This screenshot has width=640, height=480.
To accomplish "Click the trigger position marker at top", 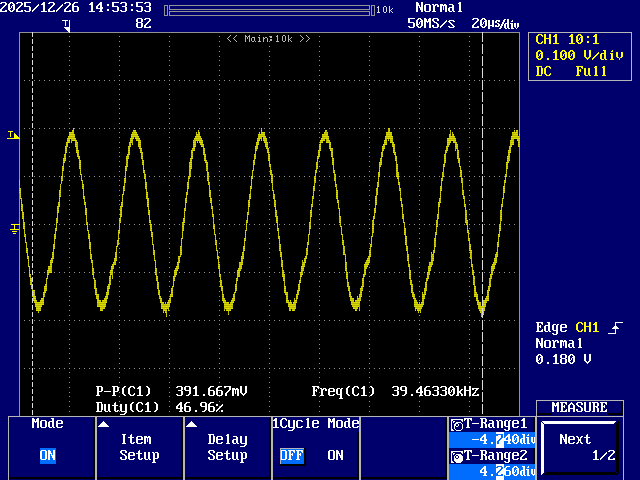I will click(x=67, y=25).
